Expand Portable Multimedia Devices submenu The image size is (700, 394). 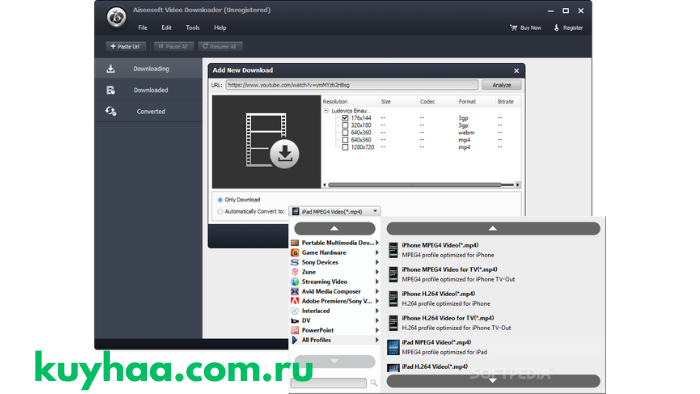point(377,243)
